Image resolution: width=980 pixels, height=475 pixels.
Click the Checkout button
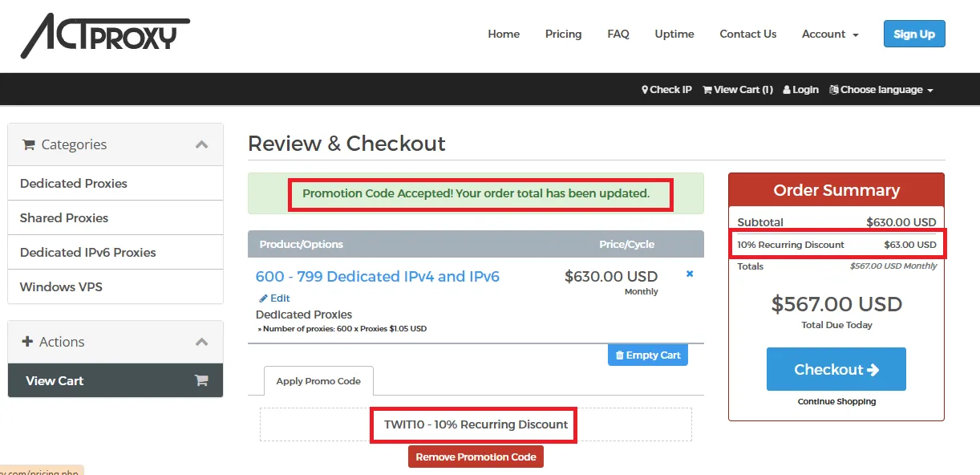(x=836, y=369)
